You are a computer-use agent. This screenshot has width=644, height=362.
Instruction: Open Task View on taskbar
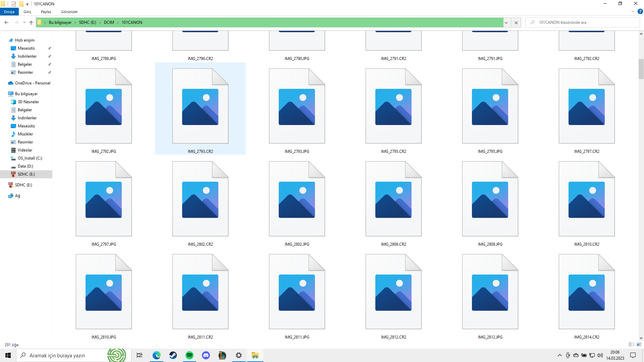pos(140,355)
